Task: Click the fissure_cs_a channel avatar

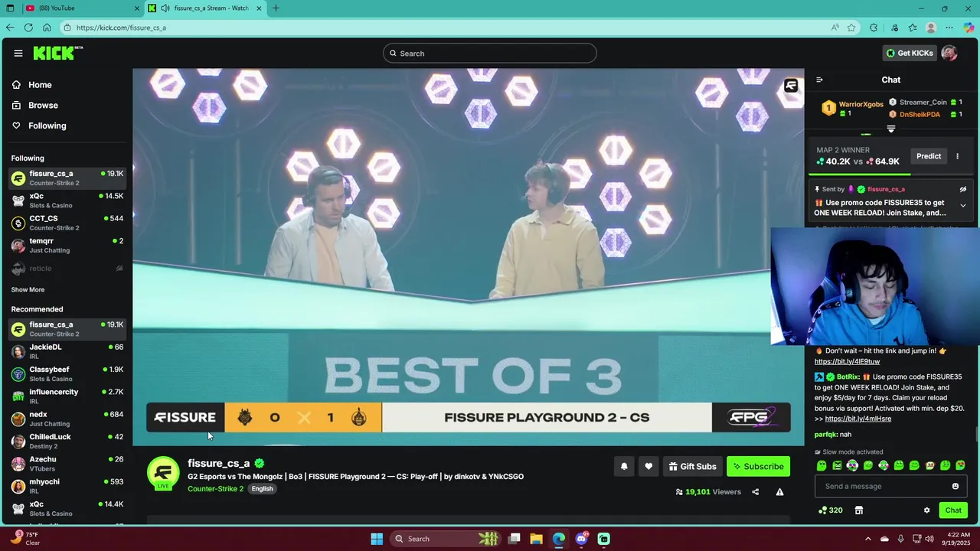Action: pos(163,473)
